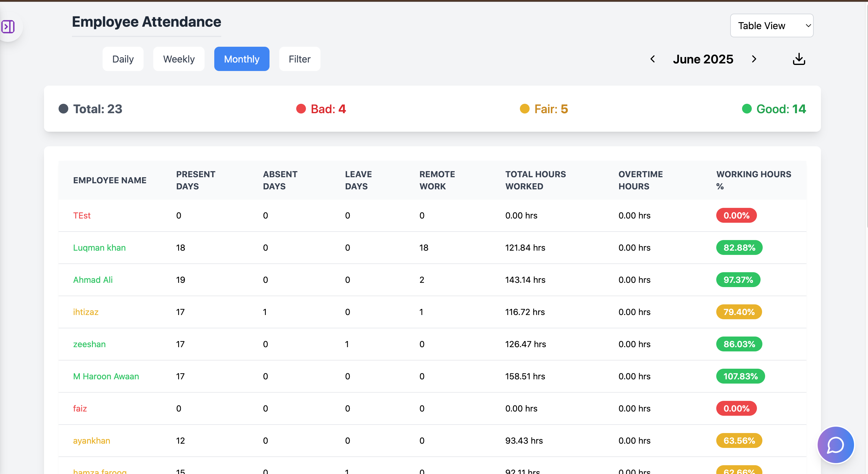868x474 pixels.
Task: Click remote work 18 for Luqman khan
Action: tap(424, 248)
